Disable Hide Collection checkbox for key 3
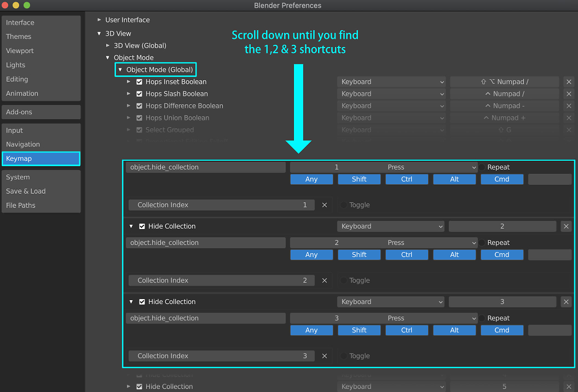The height and width of the screenshot is (392, 578). point(142,302)
